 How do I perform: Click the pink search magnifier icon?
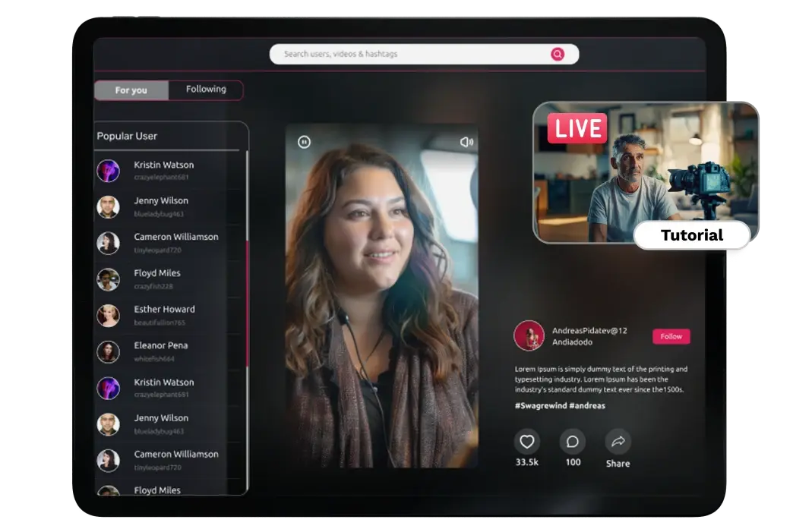tap(558, 54)
